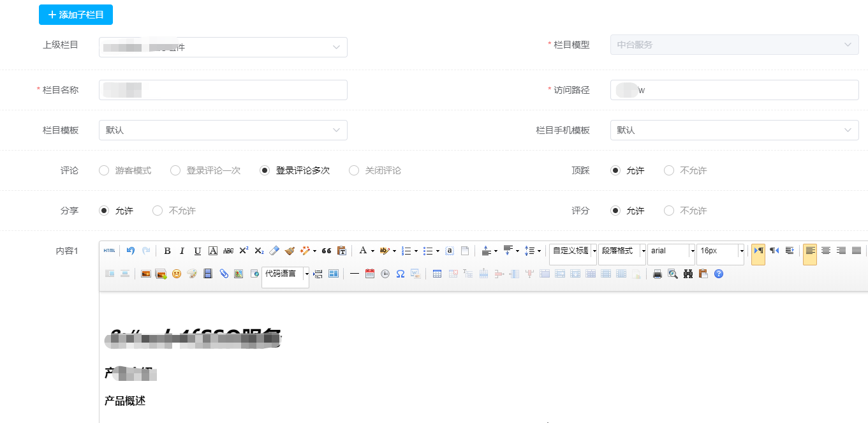
Task: Open the 栏目模板 dropdown
Action: click(x=223, y=130)
